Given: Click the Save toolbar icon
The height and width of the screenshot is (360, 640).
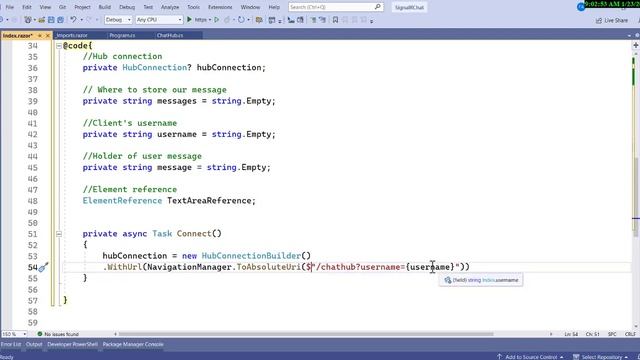Looking at the screenshot, I should click(51, 20).
